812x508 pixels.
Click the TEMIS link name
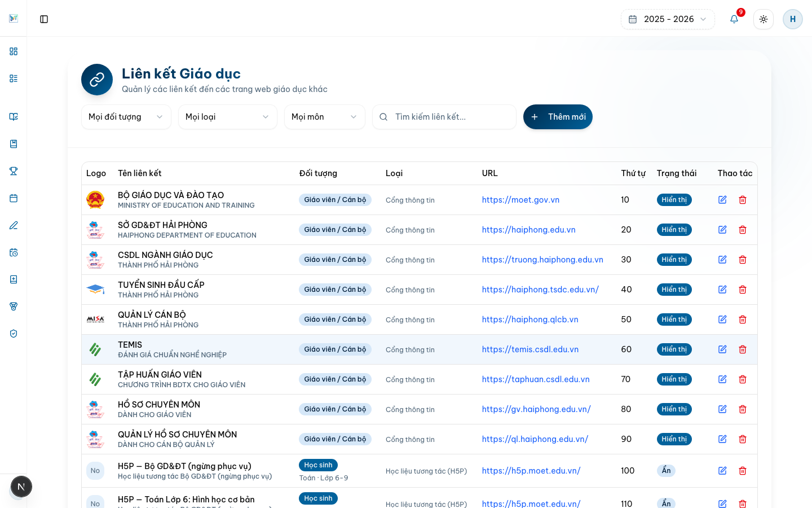tap(130, 345)
